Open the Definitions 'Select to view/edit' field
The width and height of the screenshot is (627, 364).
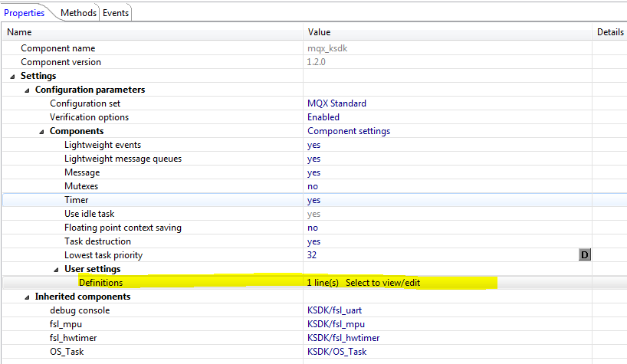coord(382,283)
